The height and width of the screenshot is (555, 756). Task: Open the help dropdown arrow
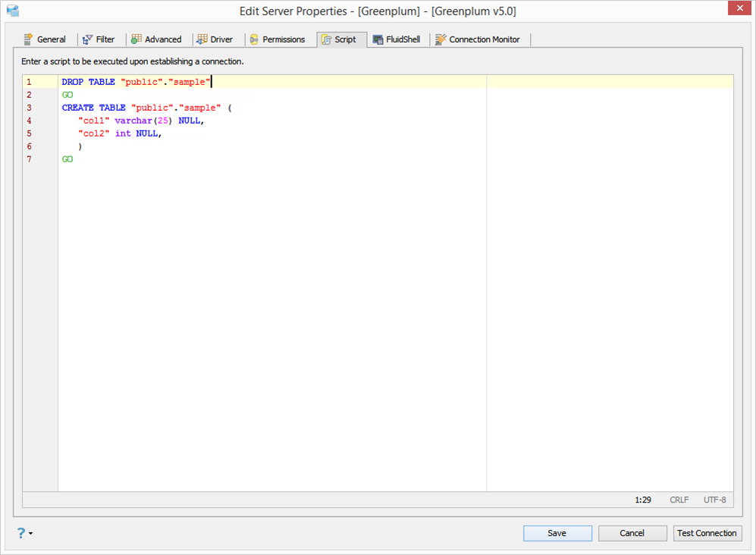pos(30,534)
